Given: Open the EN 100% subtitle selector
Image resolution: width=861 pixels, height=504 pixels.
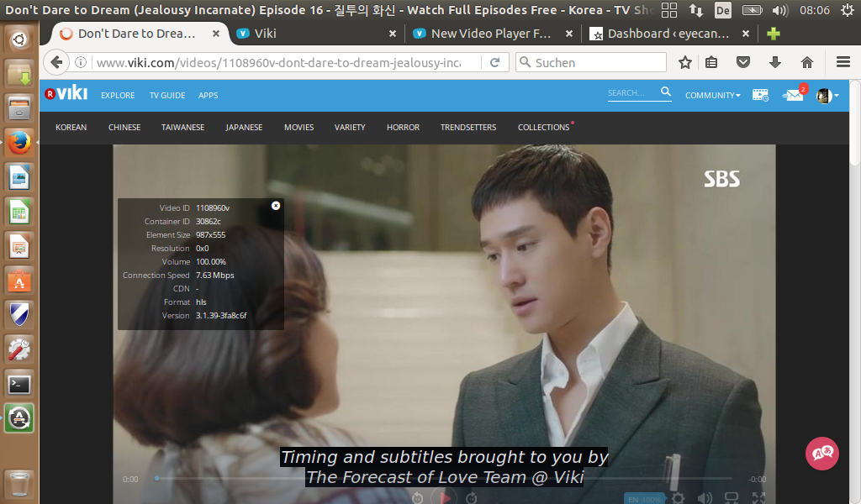Looking at the screenshot, I should pos(644,499).
